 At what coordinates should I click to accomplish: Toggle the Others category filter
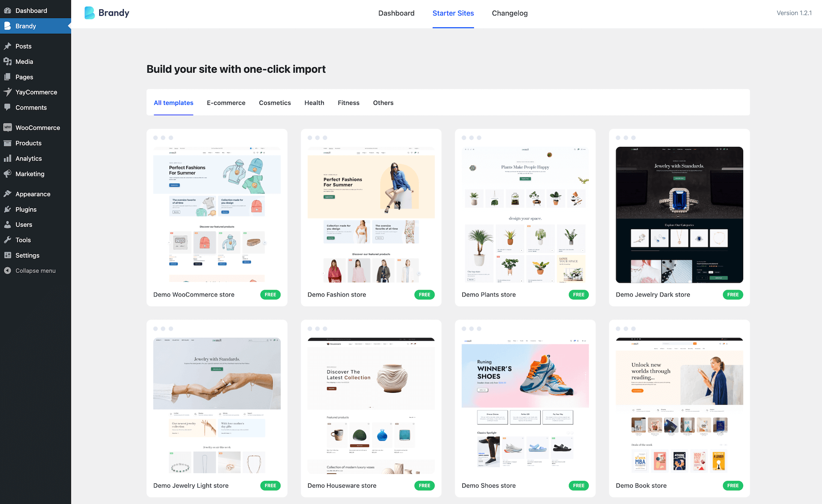click(383, 103)
